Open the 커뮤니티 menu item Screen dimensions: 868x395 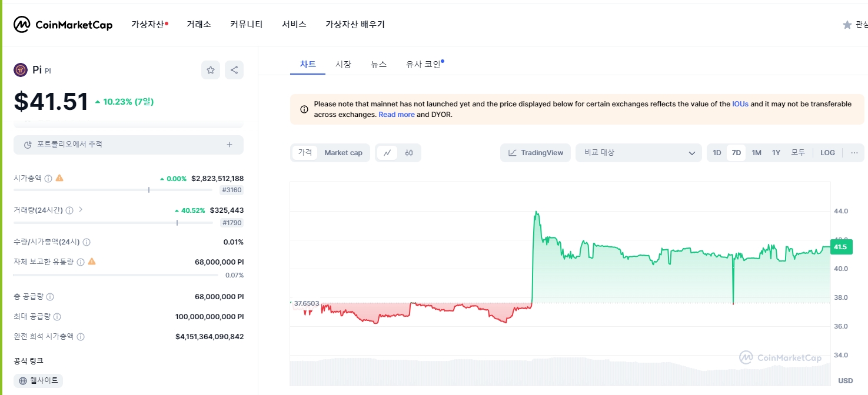[x=246, y=24]
